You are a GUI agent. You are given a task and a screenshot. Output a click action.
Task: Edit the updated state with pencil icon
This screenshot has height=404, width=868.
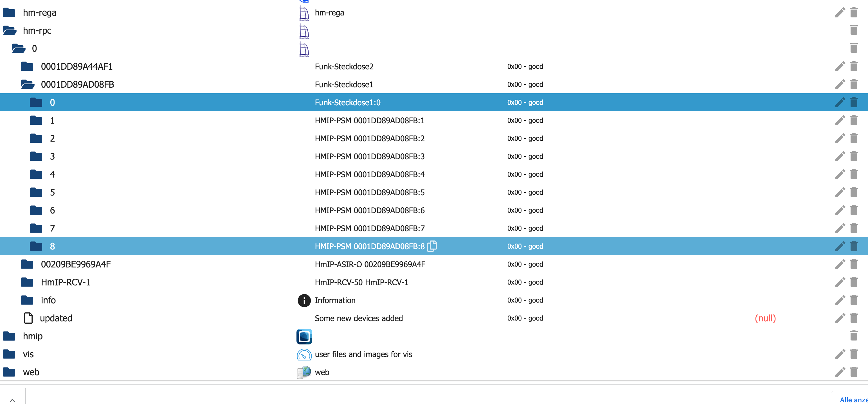(x=840, y=318)
